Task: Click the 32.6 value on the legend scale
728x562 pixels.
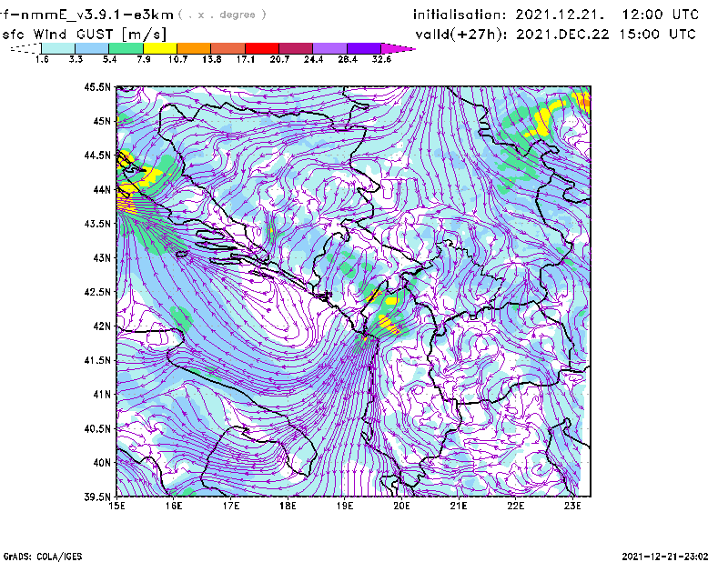Action: (x=382, y=59)
